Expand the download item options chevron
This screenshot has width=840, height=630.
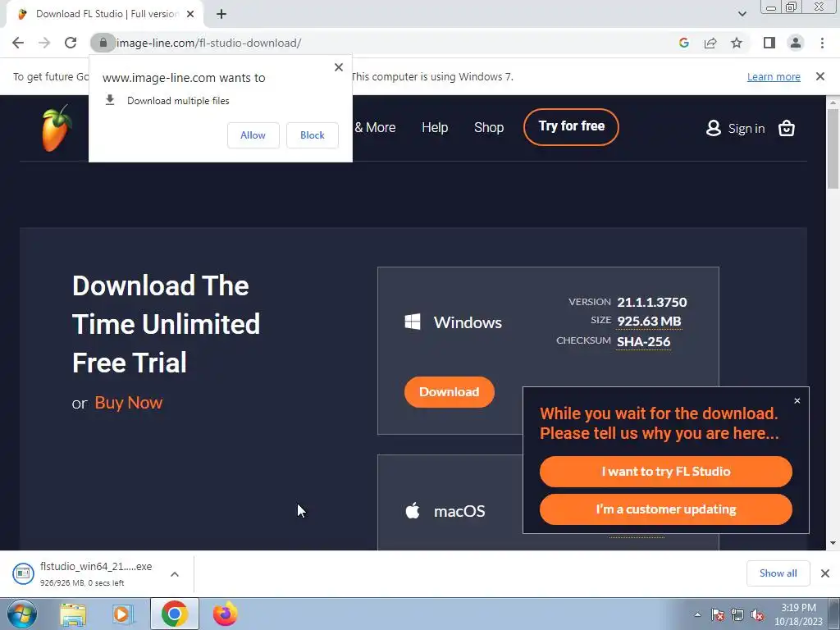[x=175, y=574]
